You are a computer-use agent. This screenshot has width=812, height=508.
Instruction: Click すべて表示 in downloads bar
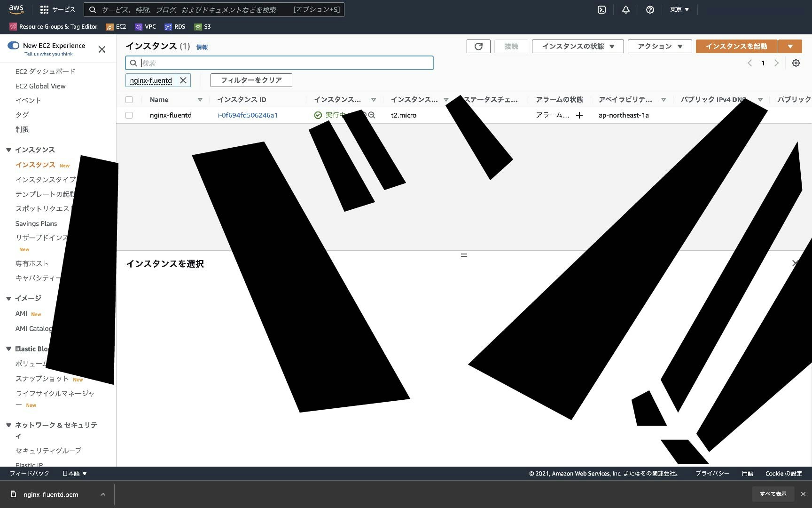coord(773,494)
